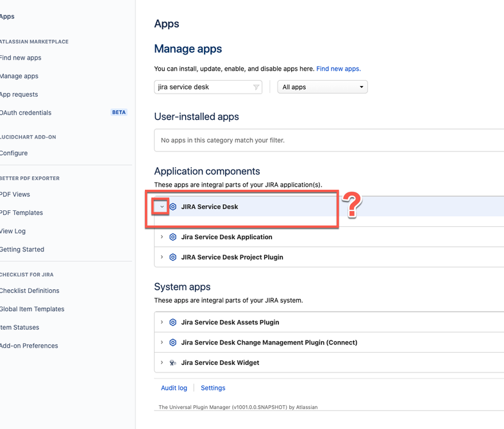The width and height of the screenshot is (504, 429).
Task: Expand Jira Service Desk Assets Plugin row
Action: point(162,322)
